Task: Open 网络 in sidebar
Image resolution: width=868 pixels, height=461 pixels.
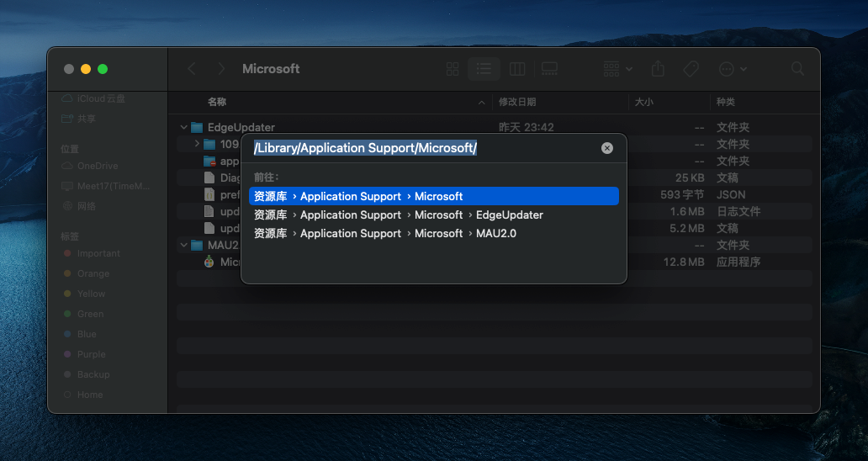Action: coord(87,206)
